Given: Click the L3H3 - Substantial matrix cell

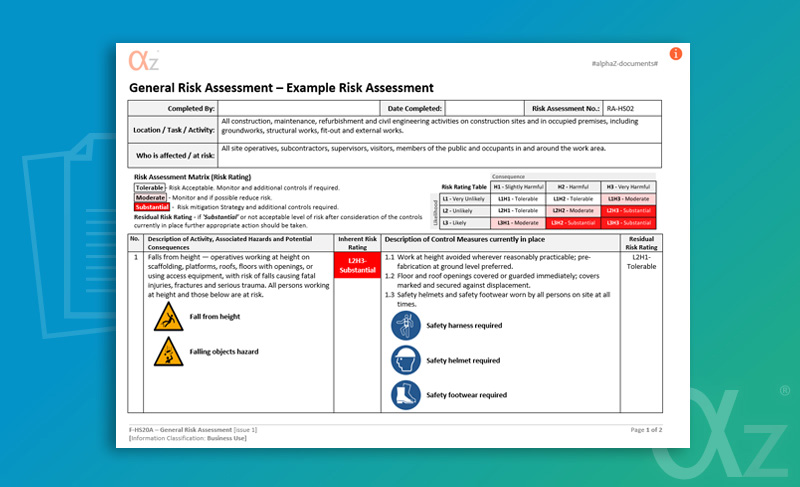Looking at the screenshot, I should (x=629, y=223).
